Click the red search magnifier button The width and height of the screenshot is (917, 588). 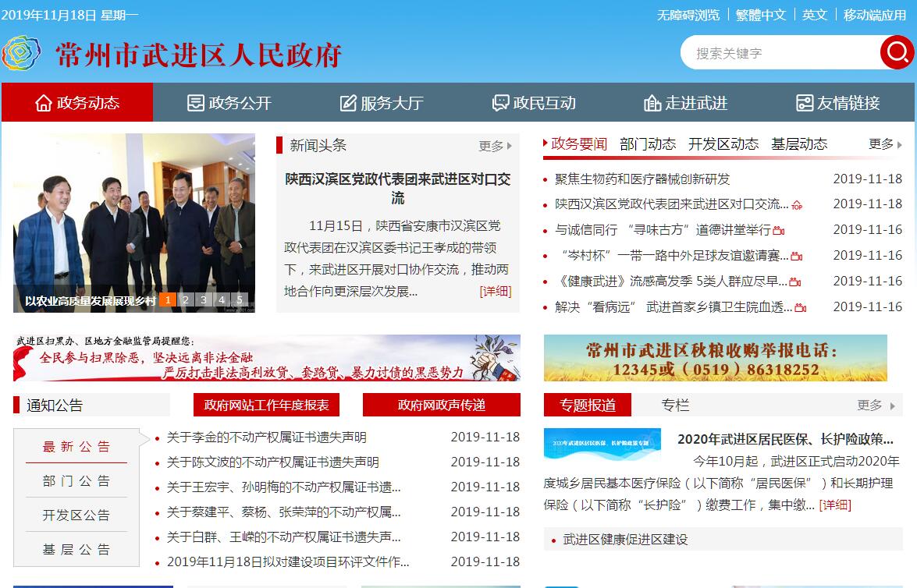897,52
